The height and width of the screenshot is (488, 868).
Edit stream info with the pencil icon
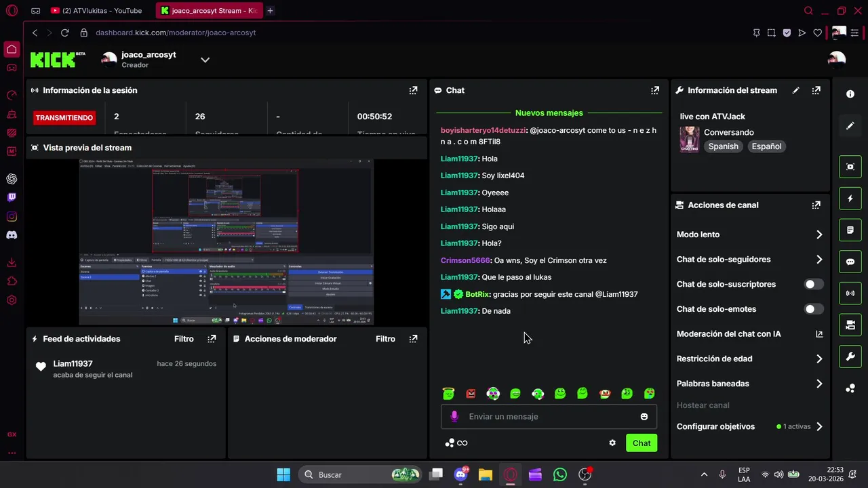pyautogui.click(x=796, y=90)
